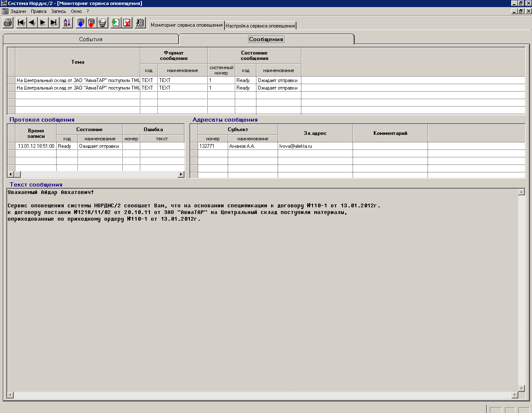Click the Формат сообщения column header
Viewport: 532px width, 413px height.
tap(174, 56)
